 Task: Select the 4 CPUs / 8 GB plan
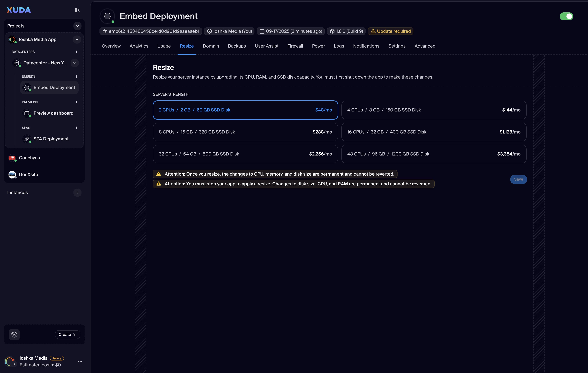click(x=434, y=110)
